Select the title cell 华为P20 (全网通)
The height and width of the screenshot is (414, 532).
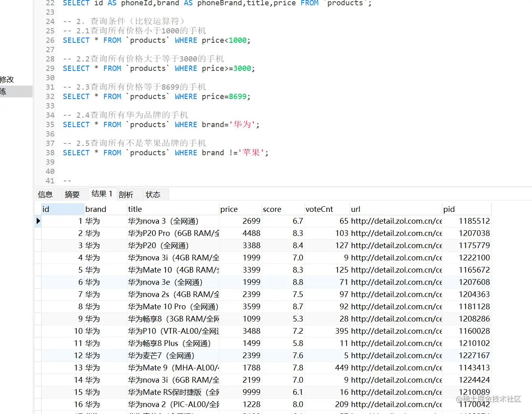point(173,245)
